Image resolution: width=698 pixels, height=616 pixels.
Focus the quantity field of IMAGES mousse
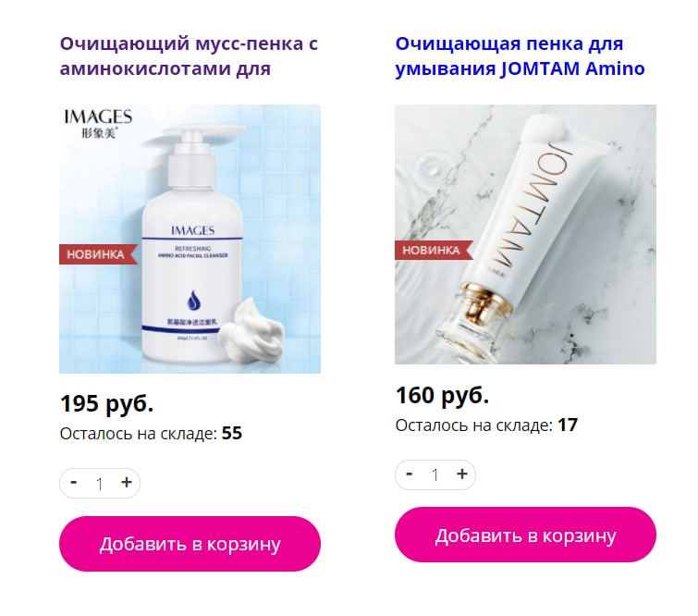pyautogui.click(x=100, y=483)
